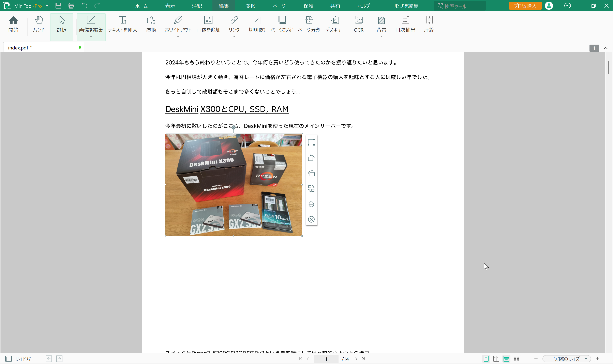613x364 pixels.
Task: Delete the image with circled X icon
Action: click(x=311, y=219)
